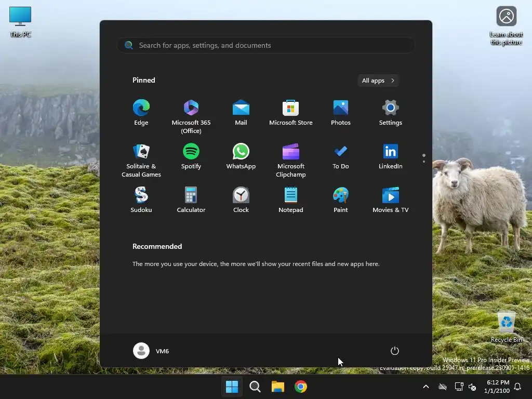
Task: Open network status tray icon
Action: pyautogui.click(x=459, y=387)
